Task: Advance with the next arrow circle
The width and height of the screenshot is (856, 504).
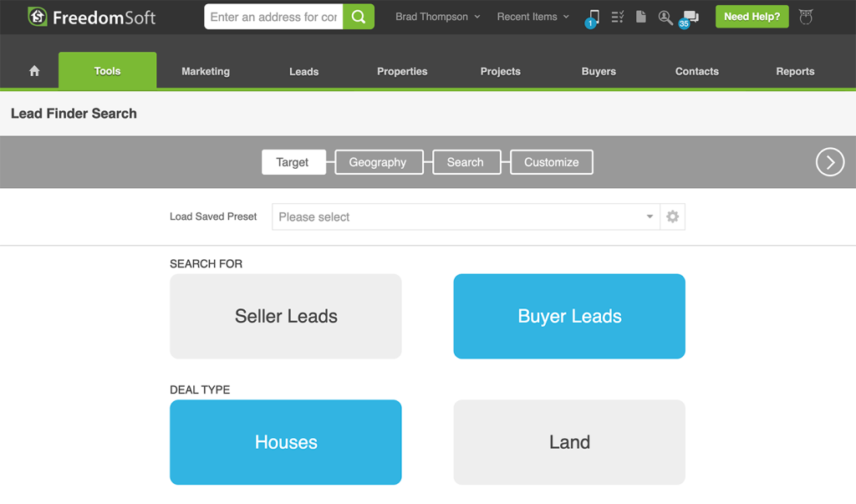Action: 829,162
